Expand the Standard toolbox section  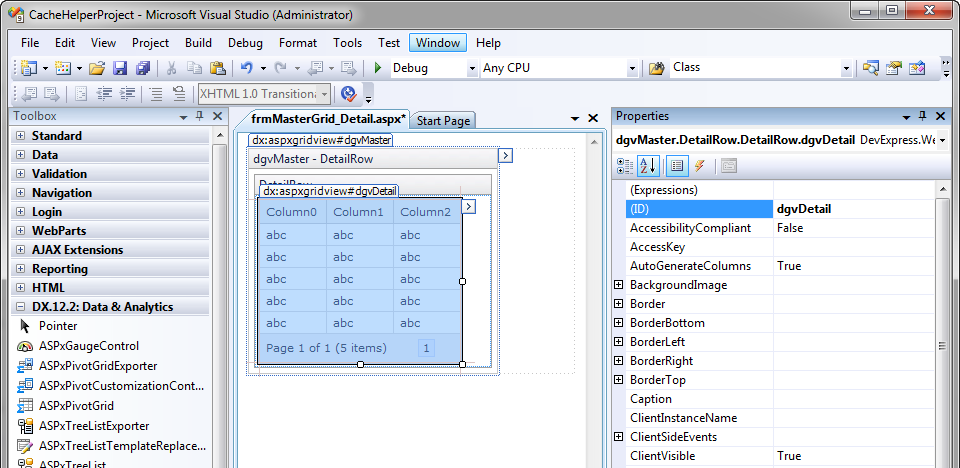point(21,136)
